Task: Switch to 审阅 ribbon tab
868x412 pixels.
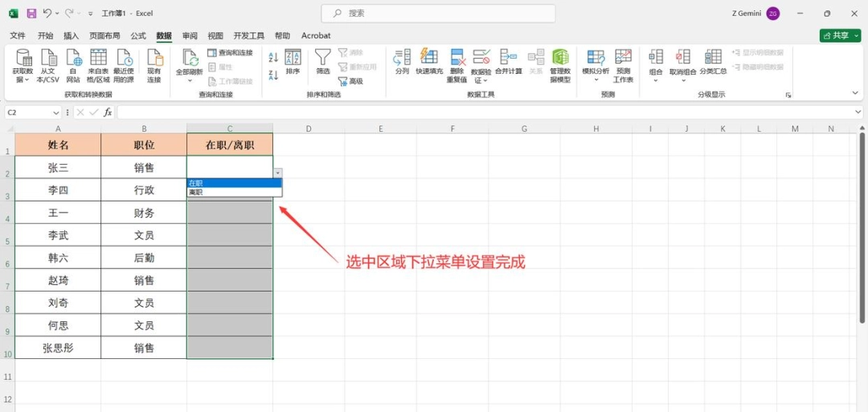Action: pos(190,35)
